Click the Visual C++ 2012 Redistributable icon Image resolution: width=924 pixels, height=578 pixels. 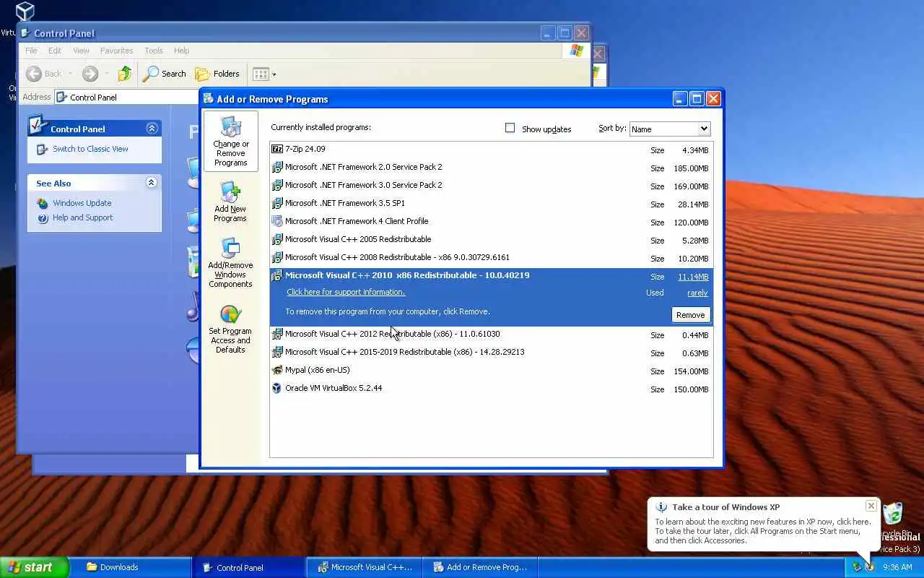point(277,334)
